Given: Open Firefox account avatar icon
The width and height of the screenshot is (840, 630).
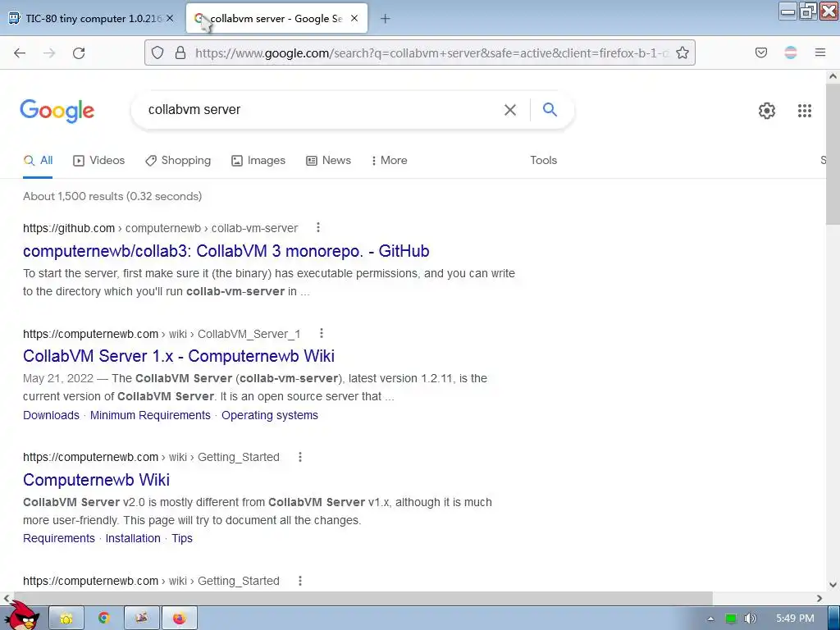Looking at the screenshot, I should click(790, 52).
